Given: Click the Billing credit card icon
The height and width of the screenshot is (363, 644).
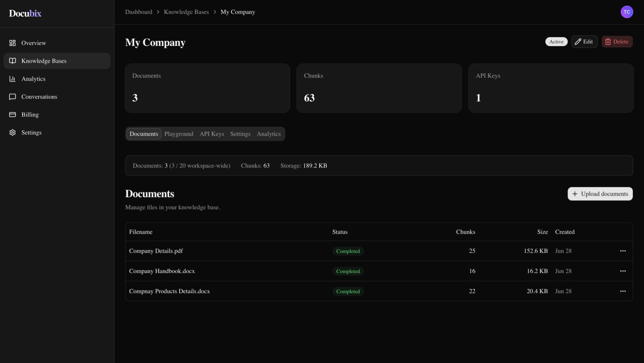Looking at the screenshot, I should tap(12, 115).
